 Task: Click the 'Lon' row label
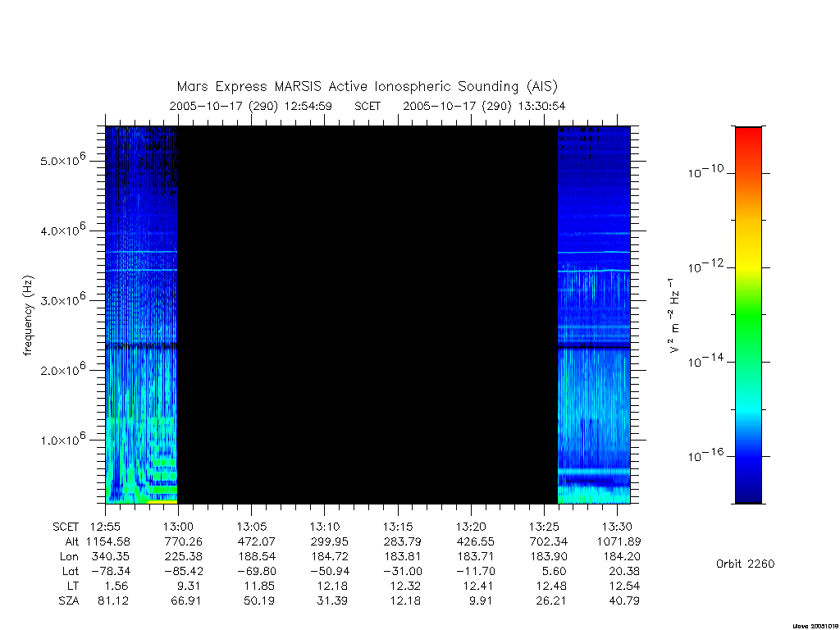coord(69,557)
